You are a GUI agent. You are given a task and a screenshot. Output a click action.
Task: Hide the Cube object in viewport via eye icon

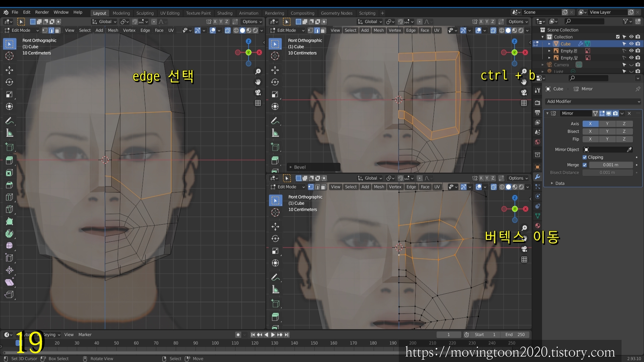click(631, 44)
